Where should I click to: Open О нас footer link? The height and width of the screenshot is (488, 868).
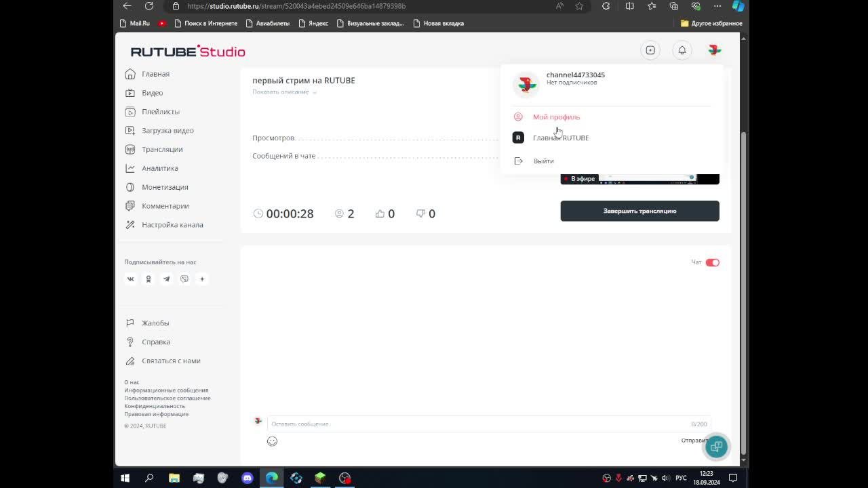(132, 382)
